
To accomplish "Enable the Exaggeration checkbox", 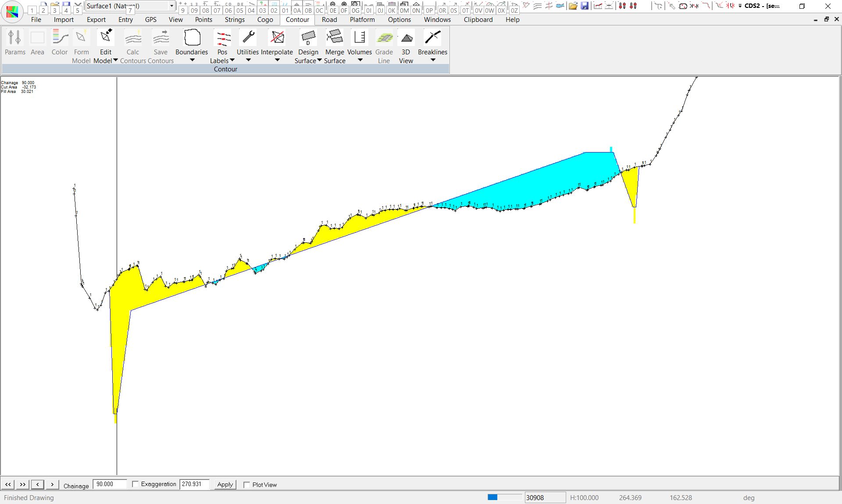I will pyautogui.click(x=136, y=484).
